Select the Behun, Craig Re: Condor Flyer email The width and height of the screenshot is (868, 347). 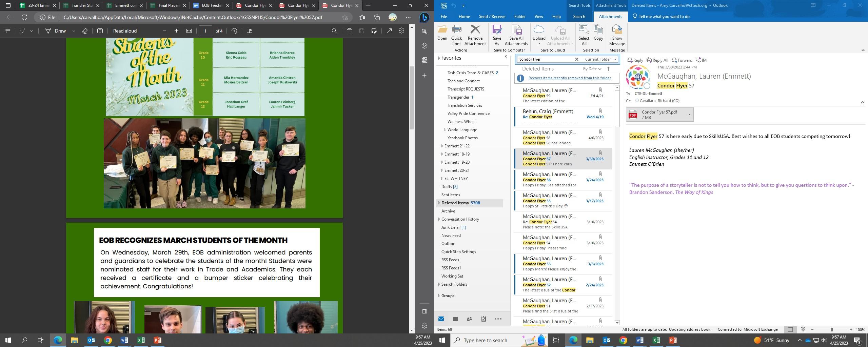[x=563, y=117]
